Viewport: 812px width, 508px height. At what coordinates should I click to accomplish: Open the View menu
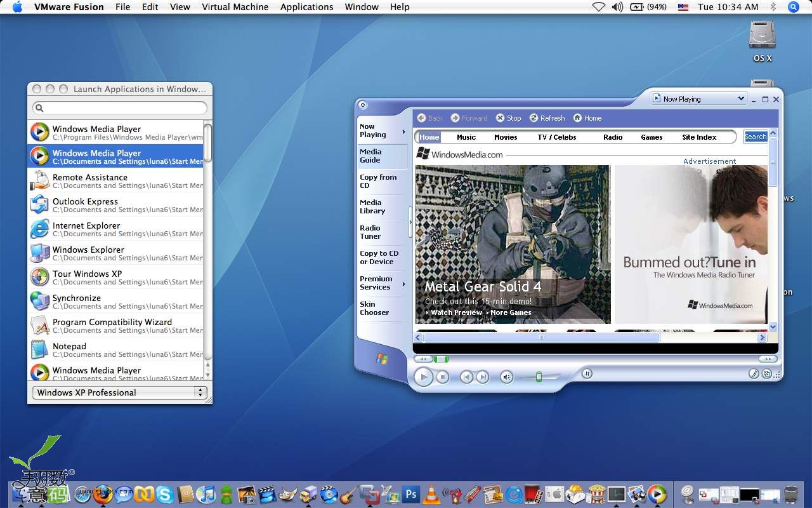pos(180,7)
